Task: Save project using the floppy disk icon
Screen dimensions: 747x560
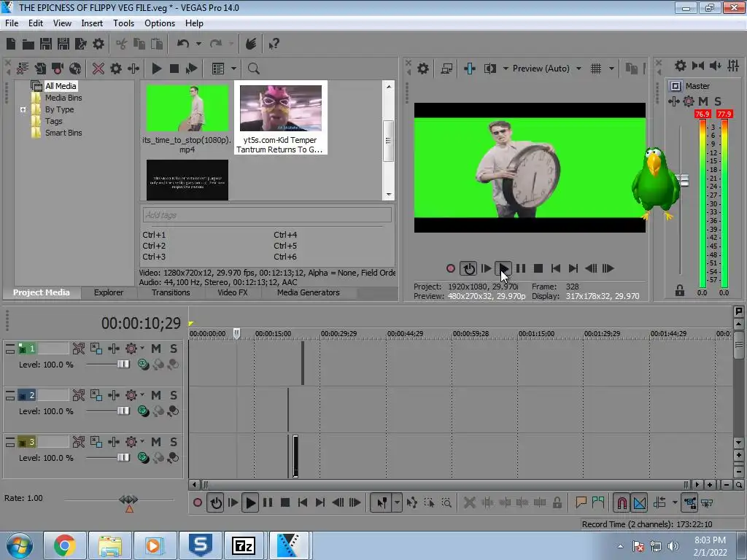Action: tap(46, 44)
